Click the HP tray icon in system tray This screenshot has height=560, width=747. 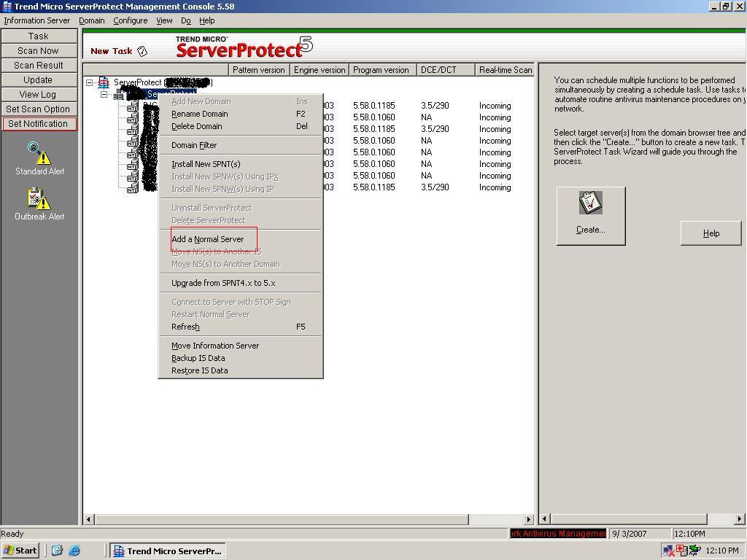694,551
